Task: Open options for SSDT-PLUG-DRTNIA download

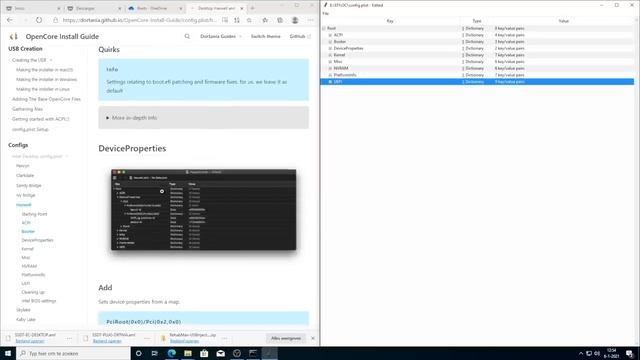Action: (147, 338)
